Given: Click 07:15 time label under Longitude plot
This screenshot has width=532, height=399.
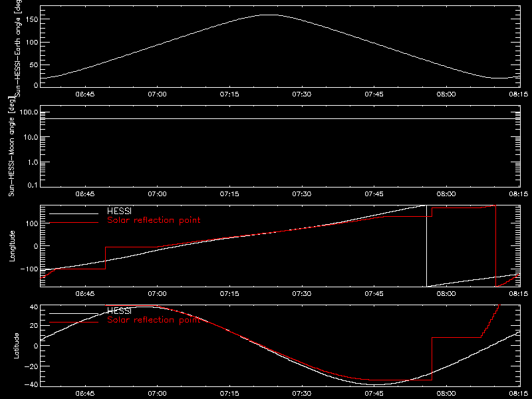Looking at the screenshot, I should 229,293.
